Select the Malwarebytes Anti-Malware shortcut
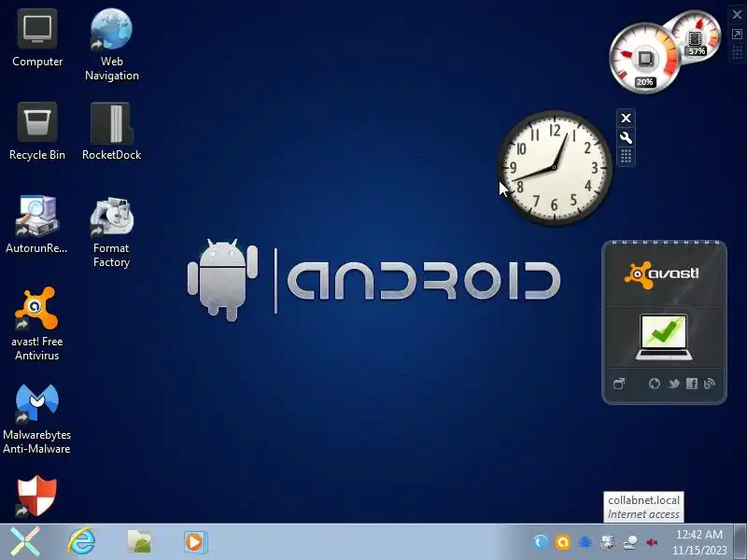747x560 pixels. (36, 418)
